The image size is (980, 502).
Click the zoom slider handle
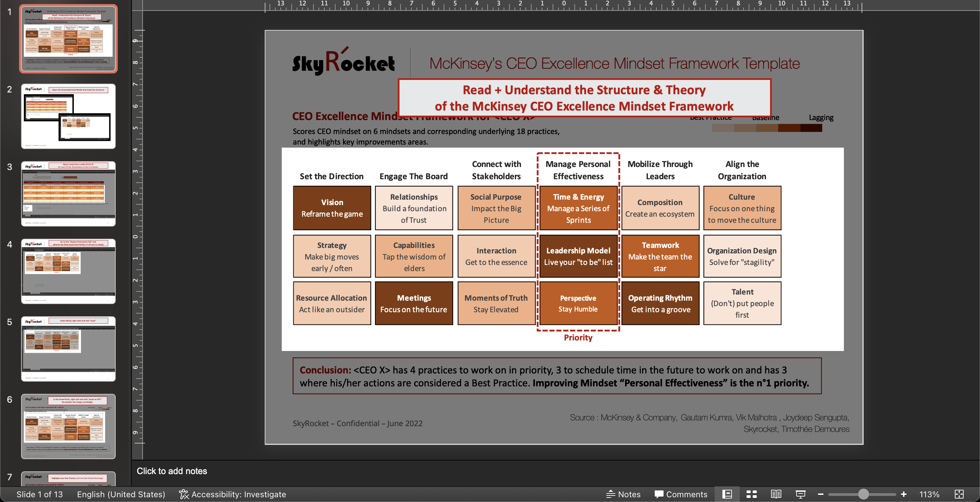863,494
